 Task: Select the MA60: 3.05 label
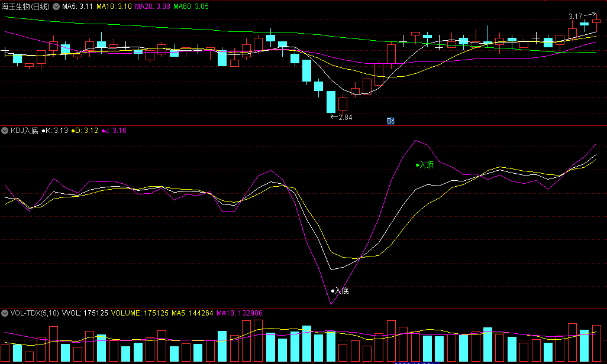point(191,6)
